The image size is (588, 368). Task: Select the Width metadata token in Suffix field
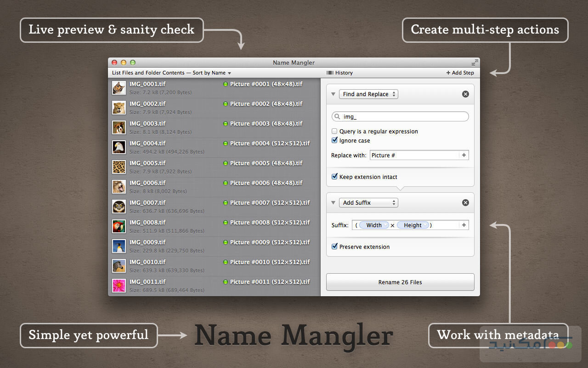tap(373, 225)
